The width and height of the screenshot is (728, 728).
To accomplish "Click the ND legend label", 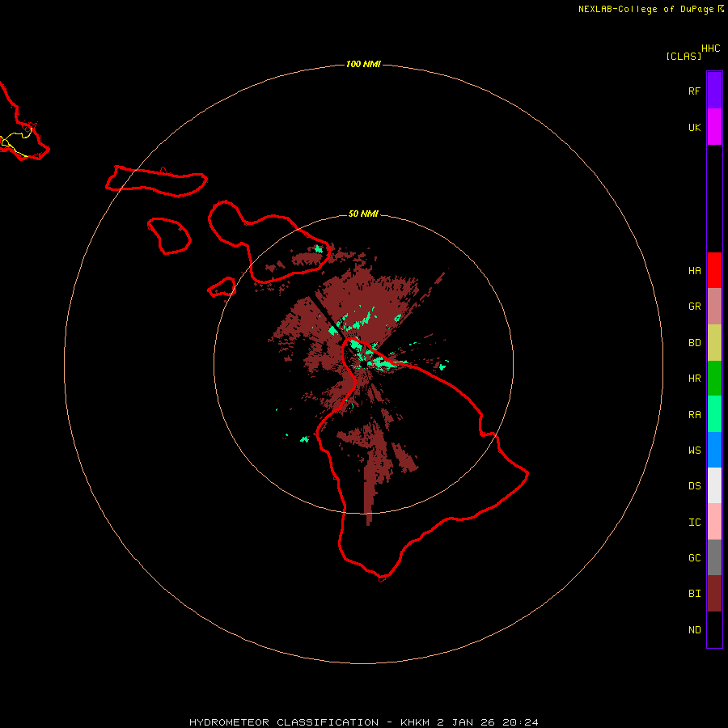I will pyautogui.click(x=694, y=630).
